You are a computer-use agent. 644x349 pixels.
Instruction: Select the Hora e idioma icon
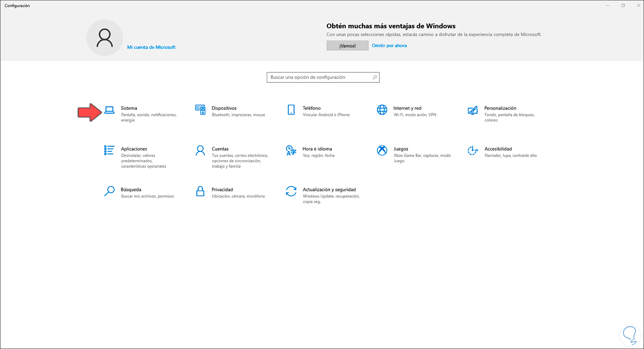tap(291, 150)
